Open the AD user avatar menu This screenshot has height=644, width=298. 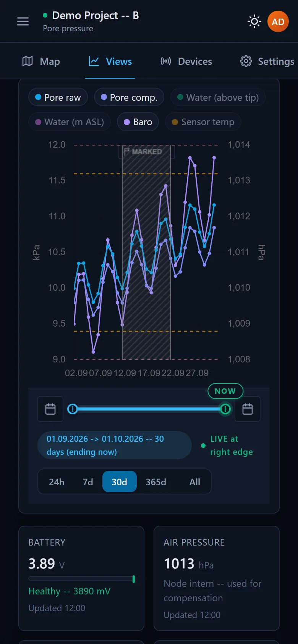278,21
